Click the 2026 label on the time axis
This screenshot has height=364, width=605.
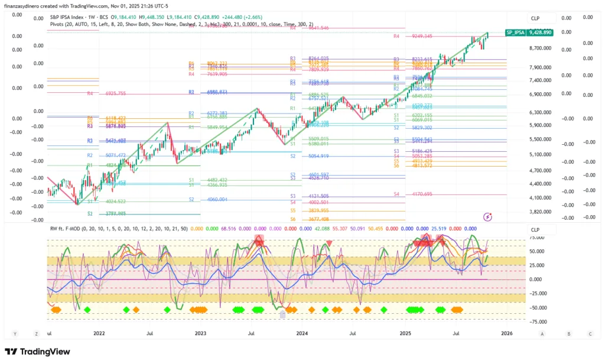[x=506, y=334]
